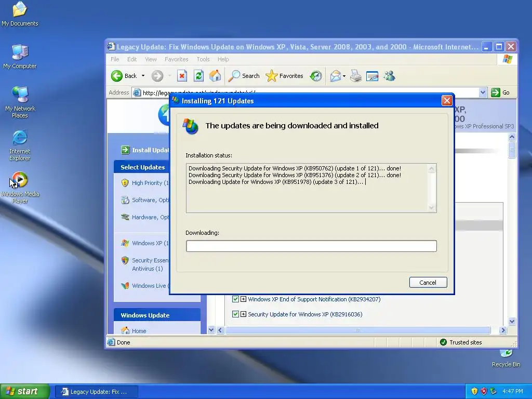The height and width of the screenshot is (399, 532).
Task: Click the Downloading progress bar
Action: tap(311, 246)
